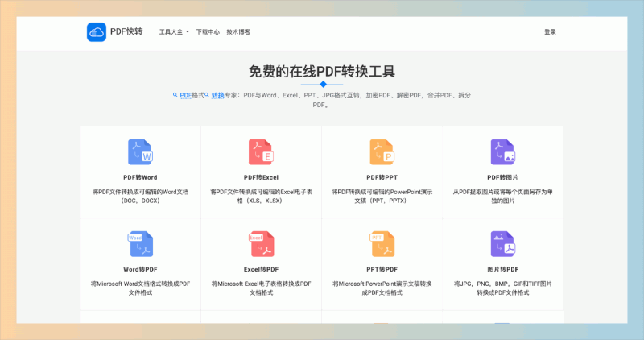The width and height of the screenshot is (644, 340).
Task: Open the 图片转PDF tool icon
Action: (502, 244)
